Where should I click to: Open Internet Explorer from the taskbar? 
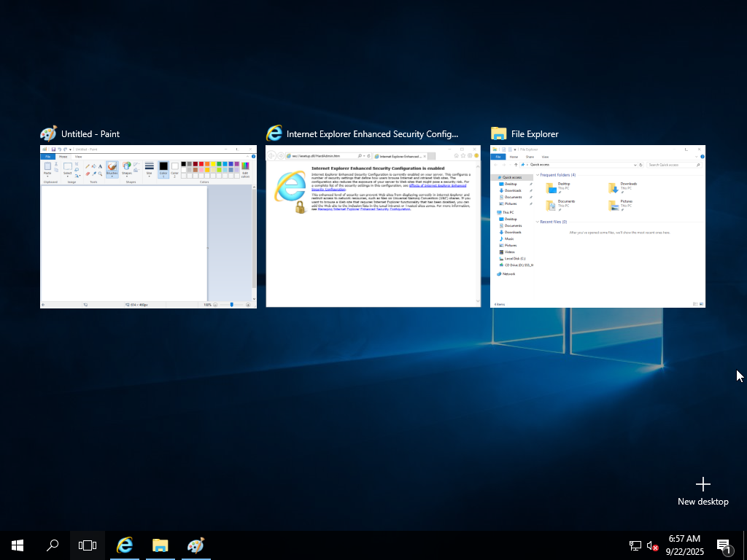pyautogui.click(x=125, y=545)
